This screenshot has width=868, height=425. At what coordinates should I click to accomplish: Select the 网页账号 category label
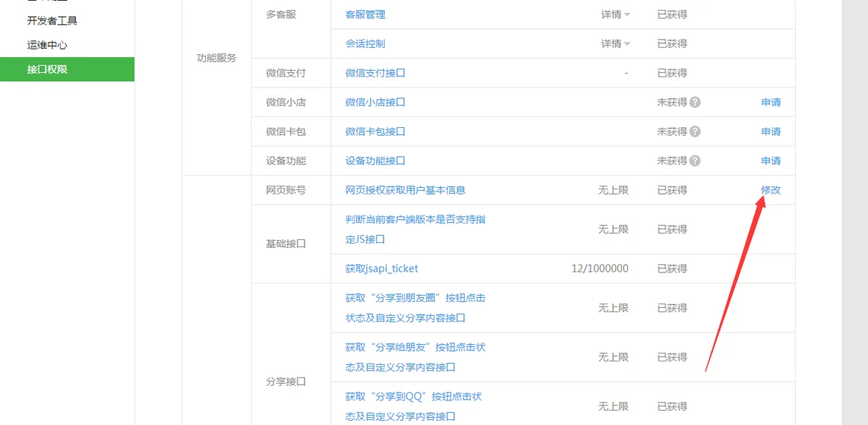[286, 190]
